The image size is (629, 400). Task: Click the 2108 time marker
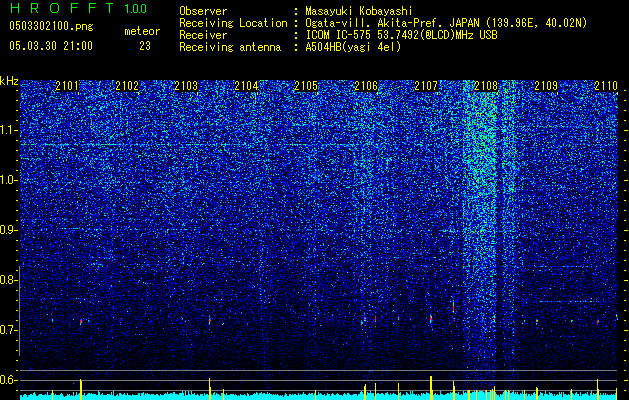(486, 86)
